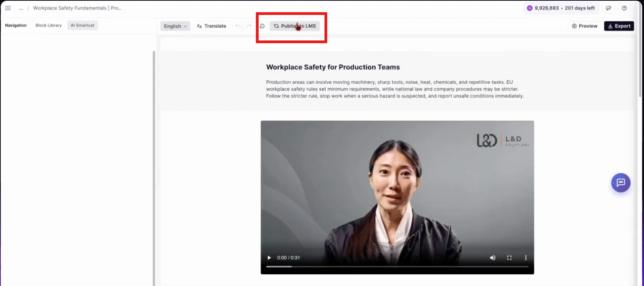This screenshot has width=644, height=286.
Task: Click the left panel scrollbar
Action: (154, 168)
